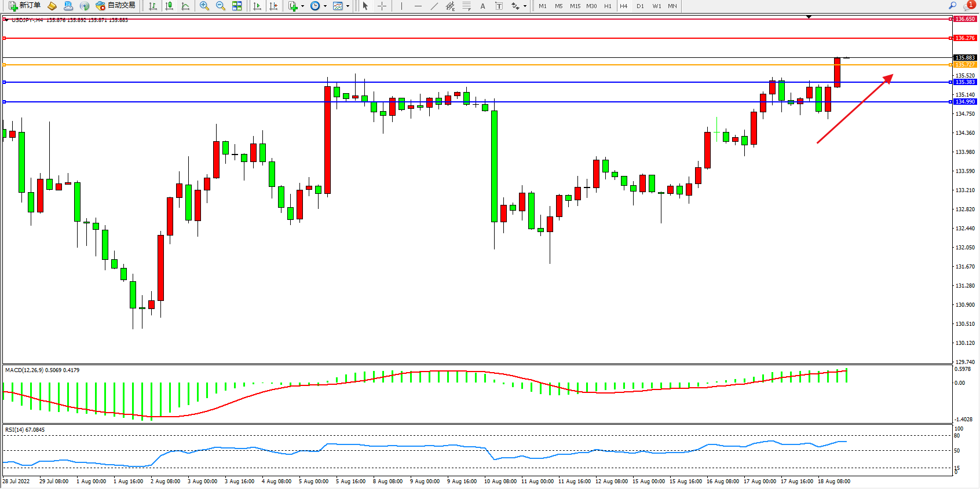Zoom in on the chart
The width and height of the screenshot is (980, 489).
tap(204, 6)
